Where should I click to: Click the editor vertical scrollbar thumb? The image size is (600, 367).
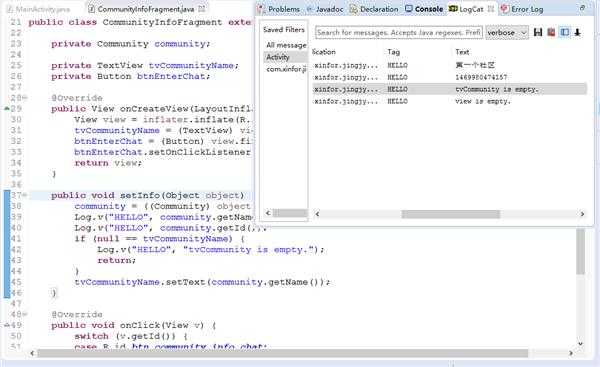point(580,251)
